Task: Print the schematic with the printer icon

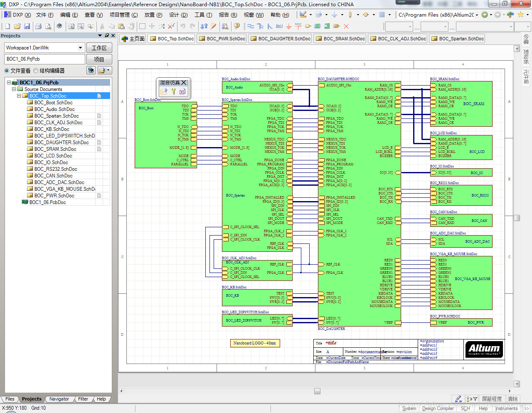Action: pyautogui.click(x=39, y=26)
